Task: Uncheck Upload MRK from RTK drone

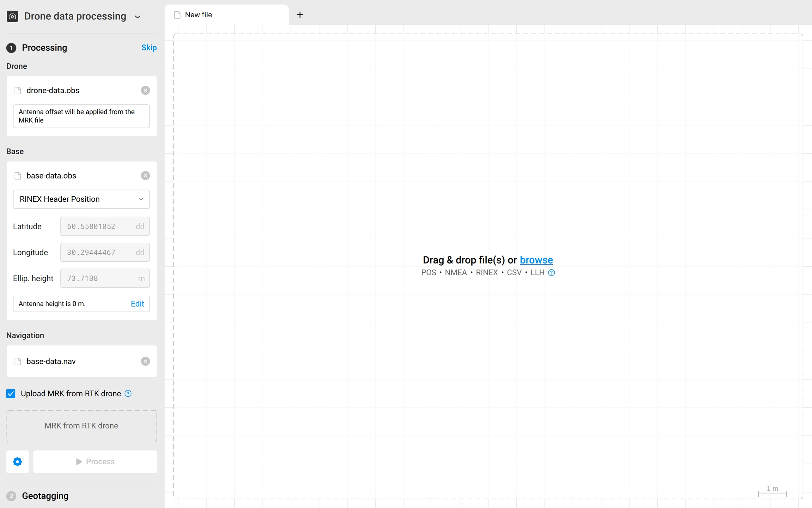Action: 11,394
